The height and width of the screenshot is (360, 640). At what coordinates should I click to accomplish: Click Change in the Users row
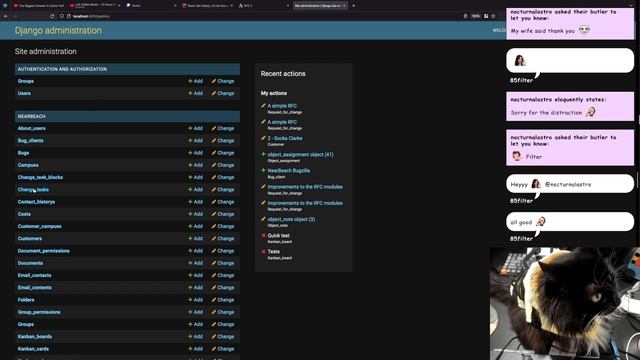(223, 93)
